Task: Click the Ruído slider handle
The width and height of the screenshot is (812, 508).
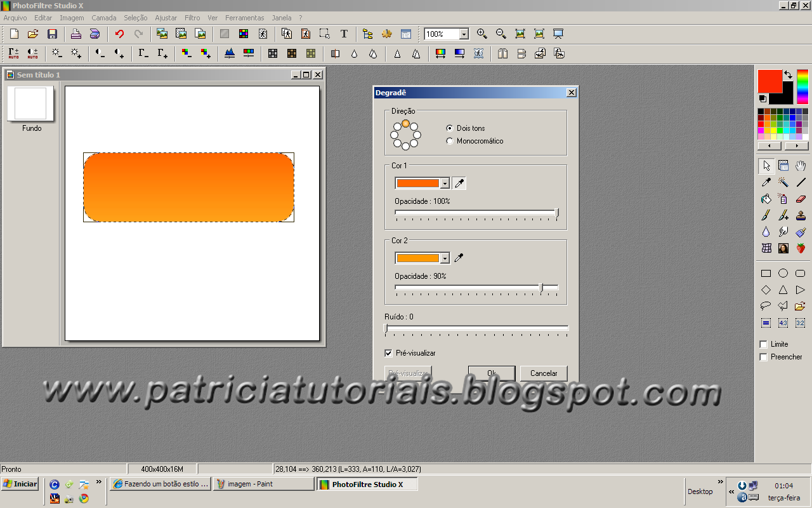Action: pyautogui.click(x=386, y=328)
